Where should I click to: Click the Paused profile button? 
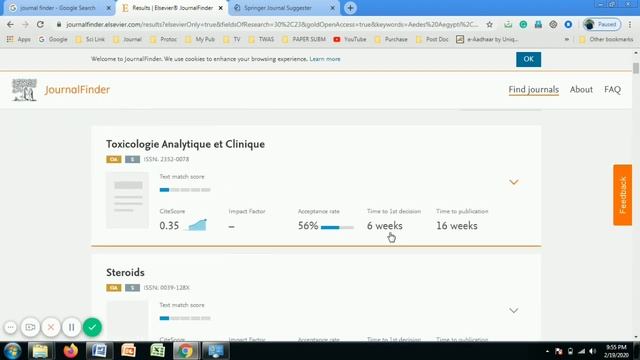point(601,24)
